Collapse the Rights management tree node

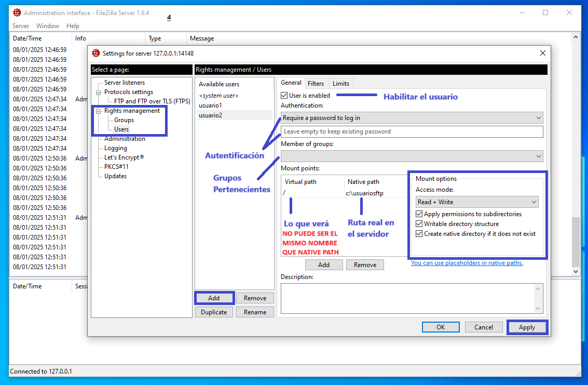tap(99, 111)
